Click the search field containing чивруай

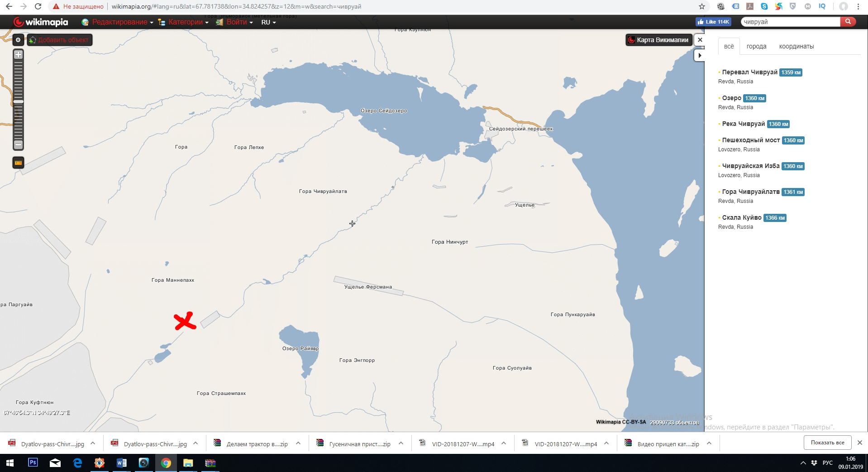point(790,22)
